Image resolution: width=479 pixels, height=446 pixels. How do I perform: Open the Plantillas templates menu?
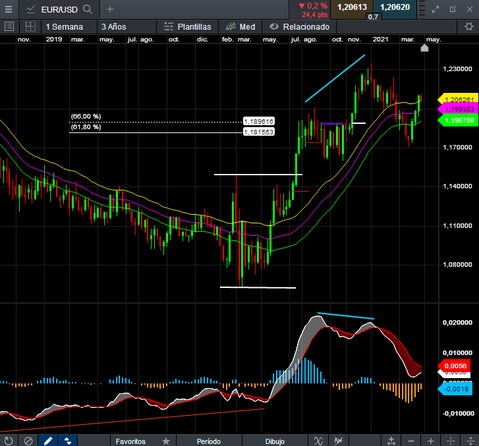[x=187, y=27]
